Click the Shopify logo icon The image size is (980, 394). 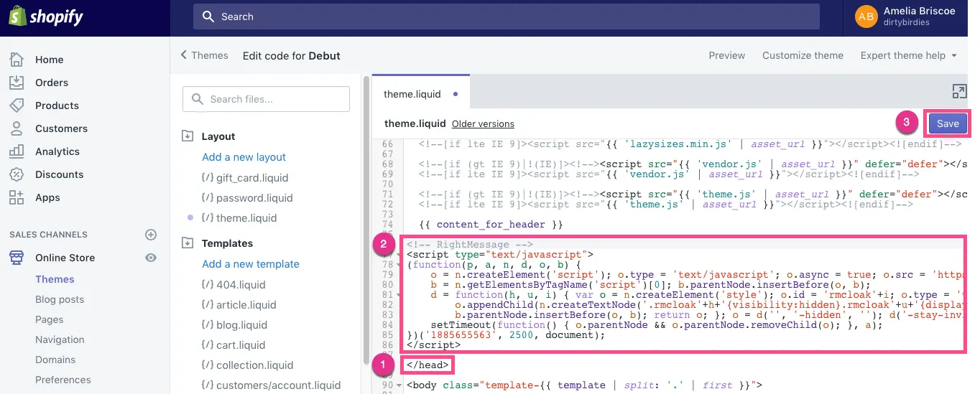[17, 17]
